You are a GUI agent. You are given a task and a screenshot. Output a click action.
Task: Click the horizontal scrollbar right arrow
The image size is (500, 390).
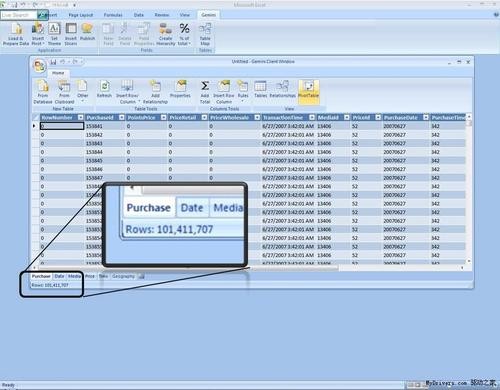tap(462, 268)
